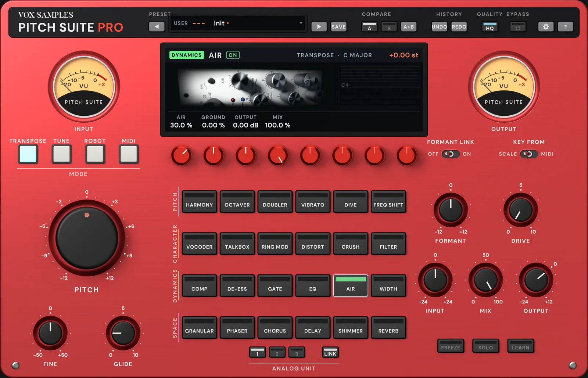Activate the Freeze button
This screenshot has width=588, height=378.
tap(451, 346)
